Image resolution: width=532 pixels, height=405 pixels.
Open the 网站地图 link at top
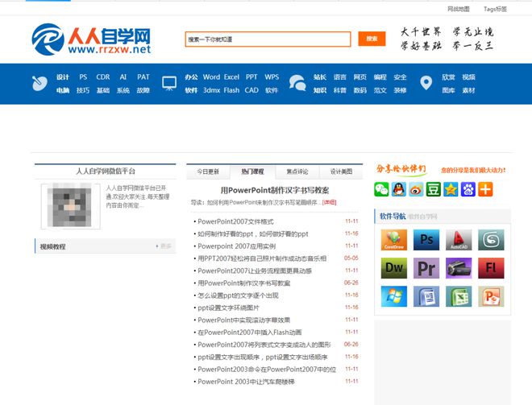[459, 9]
